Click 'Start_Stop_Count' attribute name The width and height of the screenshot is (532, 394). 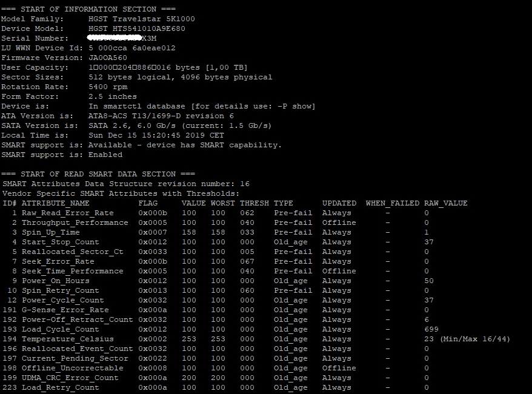tap(61, 242)
